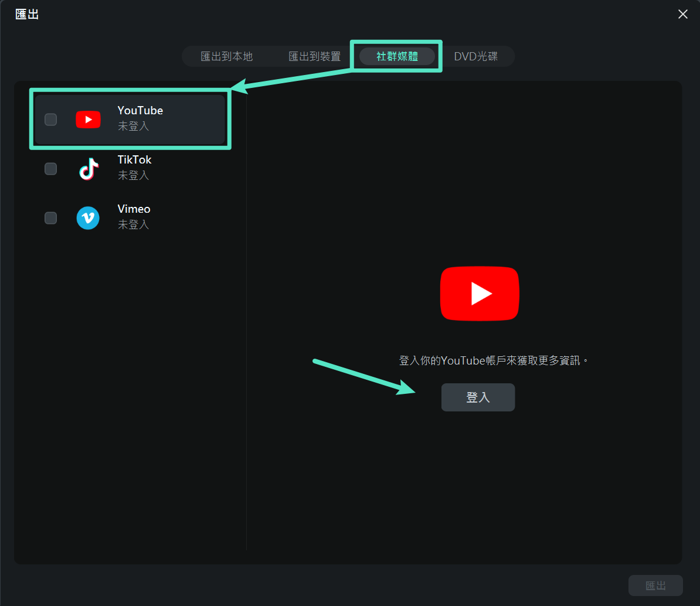Click the YouTube logo icon in the list
This screenshot has width=700, height=606.
tap(88, 120)
